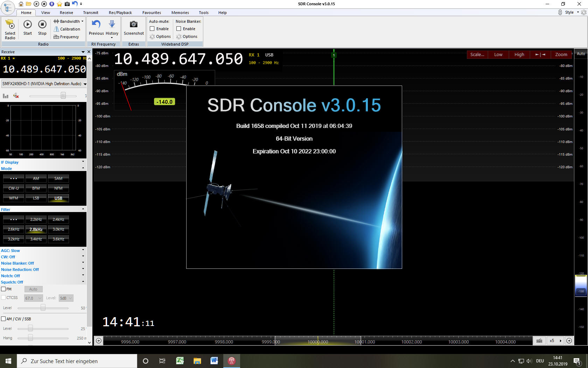
Task: Click the audio level bars icon in the Receive panel
Action: click(6, 96)
